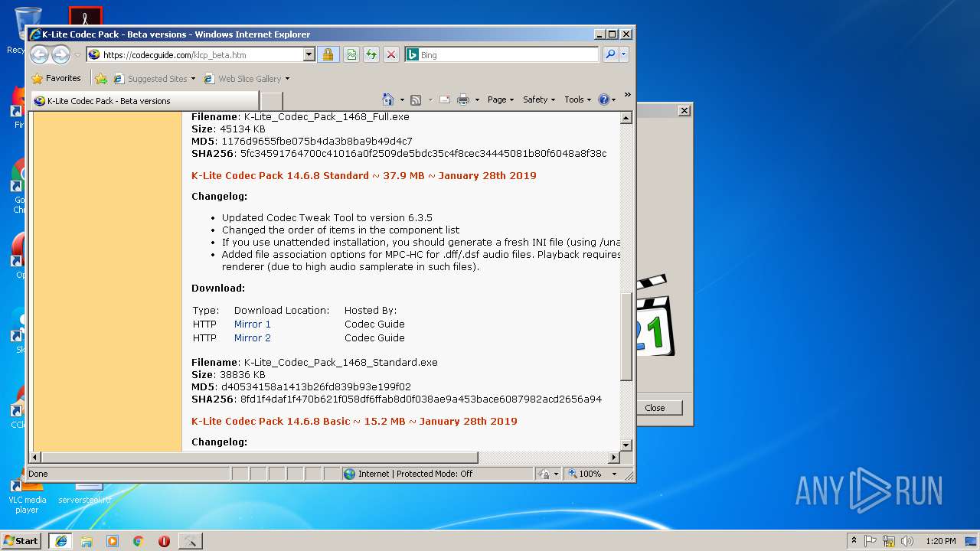The image size is (980, 551).
Task: Follow the Mirror 1 download link
Action: point(253,324)
